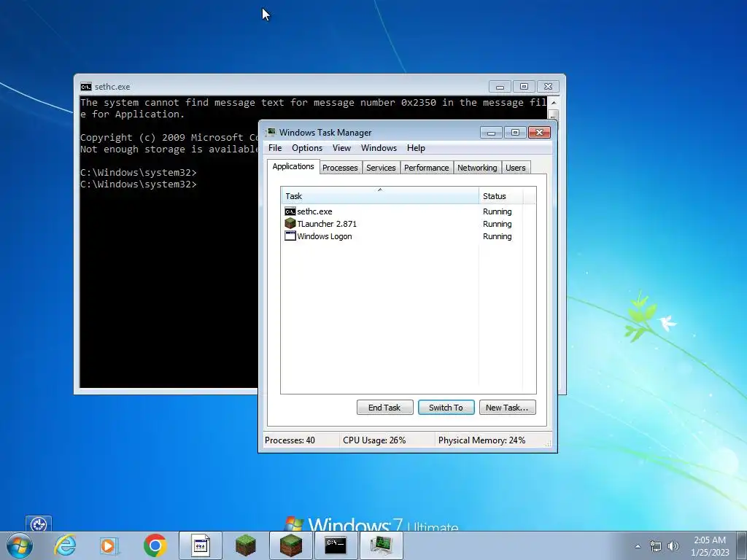Open the View menu in Task Manager
Image resolution: width=747 pixels, height=560 pixels.
[341, 148]
